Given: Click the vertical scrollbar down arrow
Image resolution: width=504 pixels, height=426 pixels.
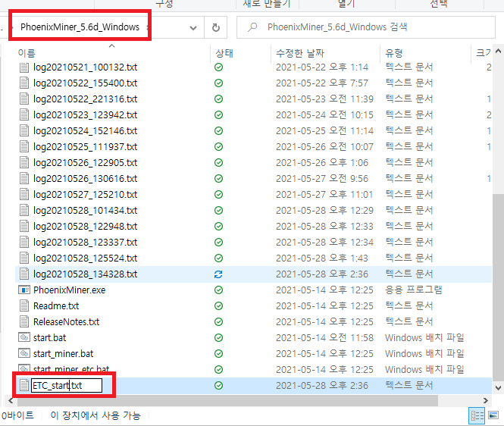Looking at the screenshot, I should click(x=498, y=388).
